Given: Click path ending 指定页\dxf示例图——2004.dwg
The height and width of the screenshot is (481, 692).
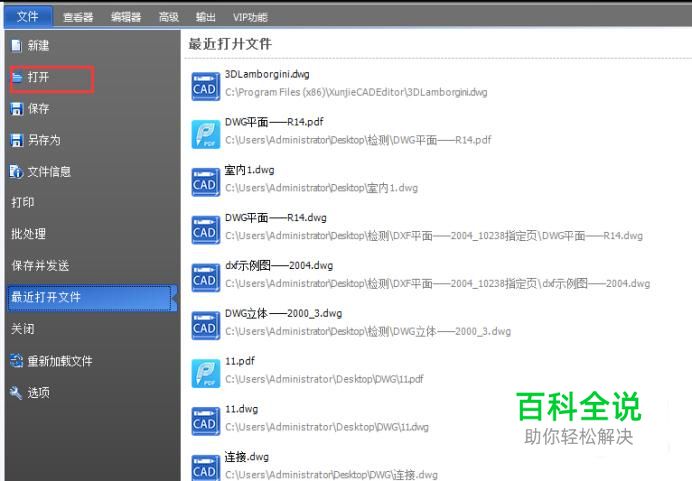Looking at the screenshot, I should [437, 283].
